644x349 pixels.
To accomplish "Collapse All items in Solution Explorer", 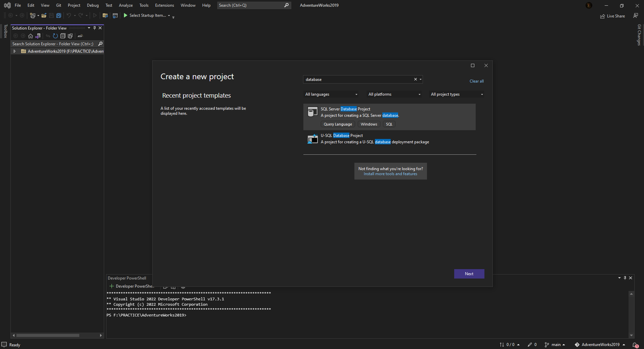I will click(x=63, y=36).
